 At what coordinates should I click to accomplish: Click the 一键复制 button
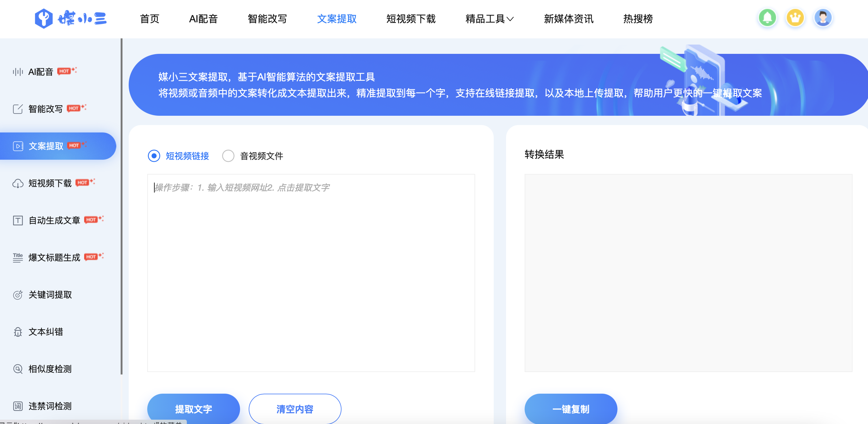coord(571,409)
